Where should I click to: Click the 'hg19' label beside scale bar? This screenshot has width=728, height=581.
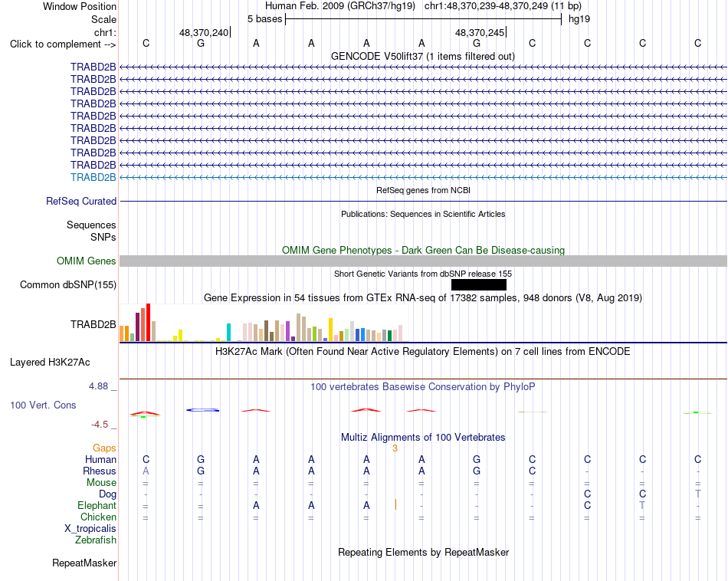tap(579, 19)
